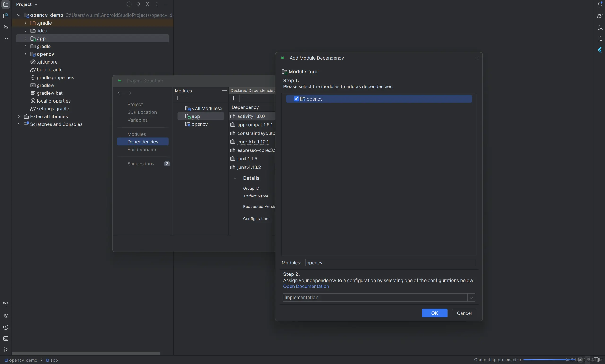Expand the .idea folder
Image resolution: width=605 pixels, height=364 pixels.
pos(25,31)
